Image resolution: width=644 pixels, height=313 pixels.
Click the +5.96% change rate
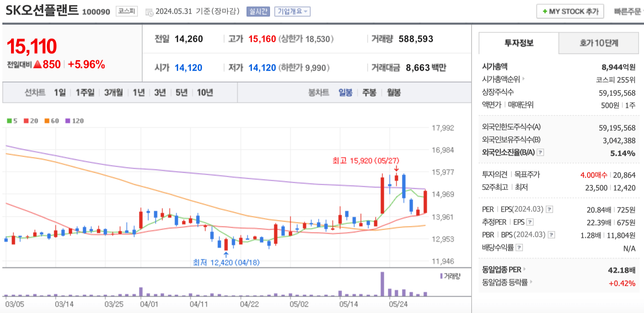(x=87, y=64)
